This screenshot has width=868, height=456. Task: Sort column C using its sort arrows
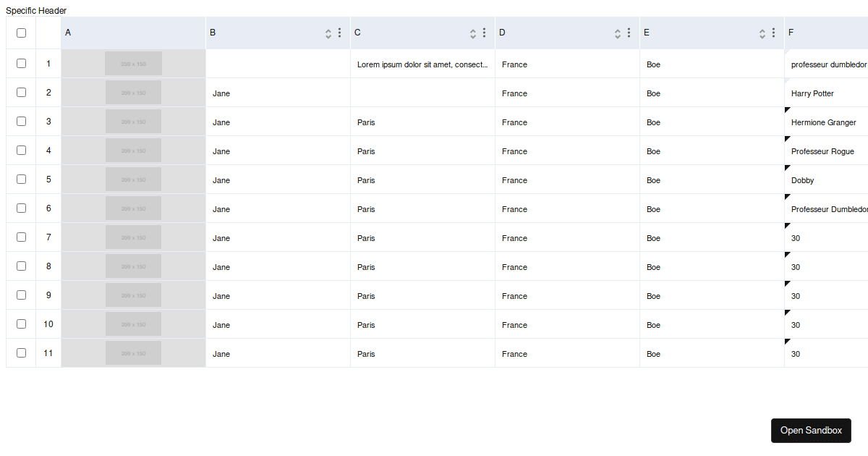[472, 33]
